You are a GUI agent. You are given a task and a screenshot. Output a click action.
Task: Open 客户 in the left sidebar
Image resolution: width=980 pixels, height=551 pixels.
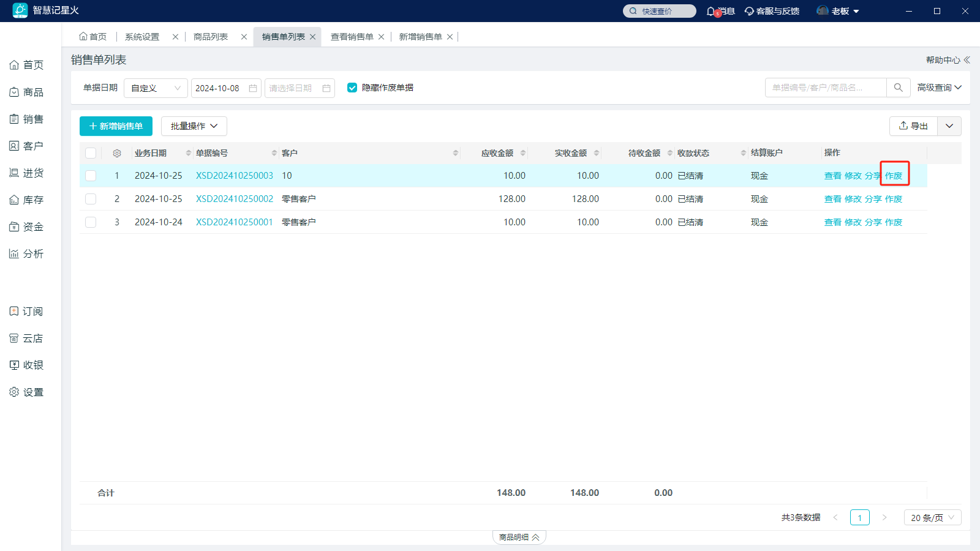click(26, 146)
